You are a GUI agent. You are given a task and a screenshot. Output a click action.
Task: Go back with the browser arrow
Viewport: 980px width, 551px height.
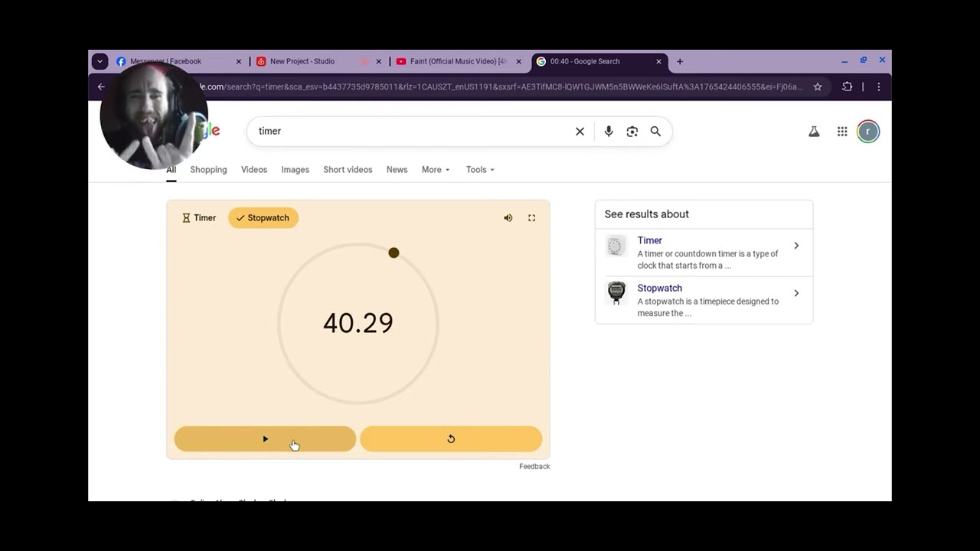click(101, 87)
